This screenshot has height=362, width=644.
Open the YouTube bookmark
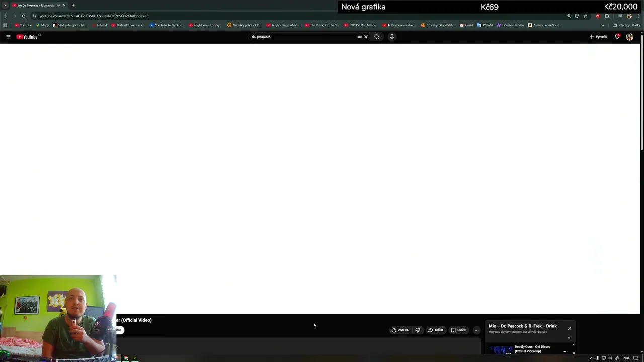[23, 25]
